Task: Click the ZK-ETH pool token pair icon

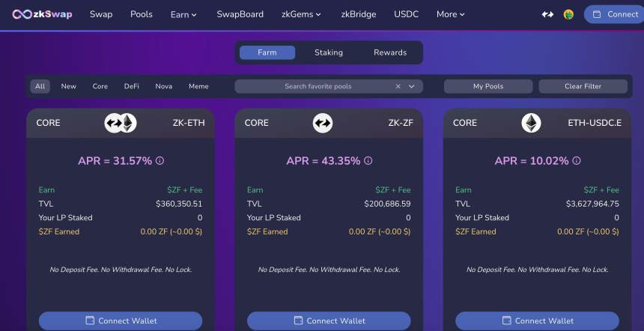Action: click(120, 123)
